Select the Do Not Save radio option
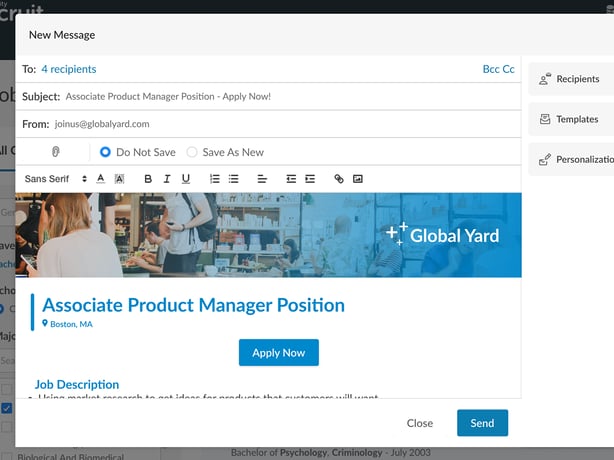Screen dimensions: 614x460 coord(105,152)
